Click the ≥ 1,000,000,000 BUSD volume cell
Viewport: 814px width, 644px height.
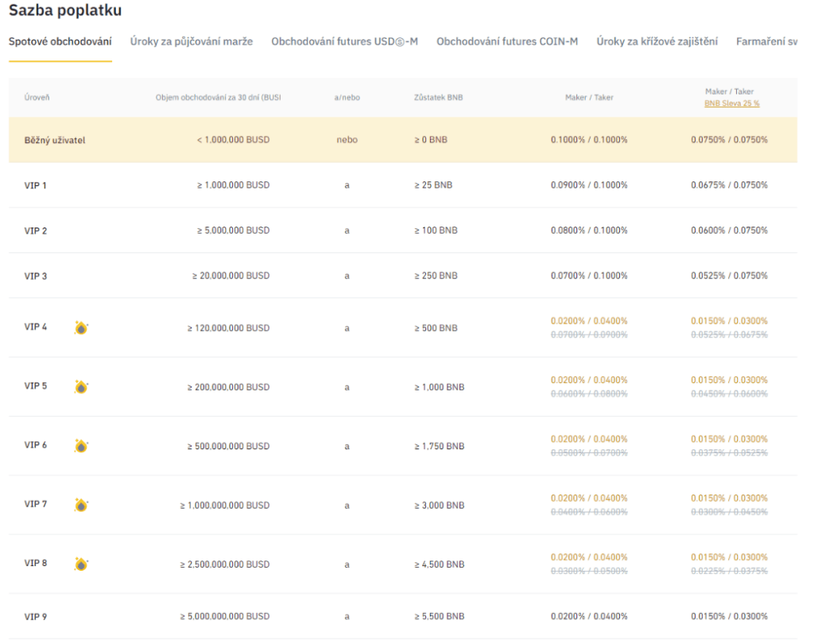tap(225, 505)
